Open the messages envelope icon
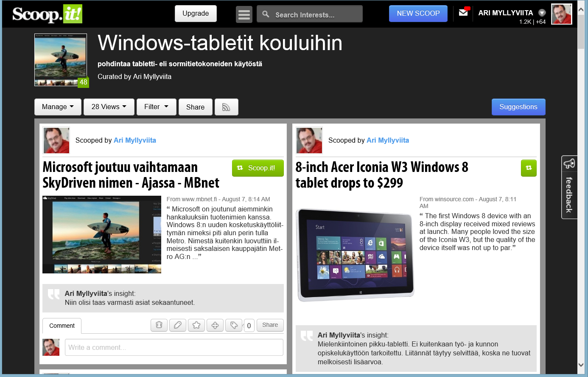The width and height of the screenshot is (588, 377). click(463, 12)
